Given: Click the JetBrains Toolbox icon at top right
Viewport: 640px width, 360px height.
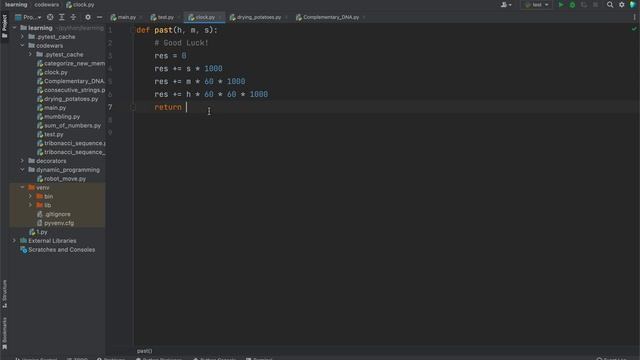Looking at the screenshot, I should 633,5.
